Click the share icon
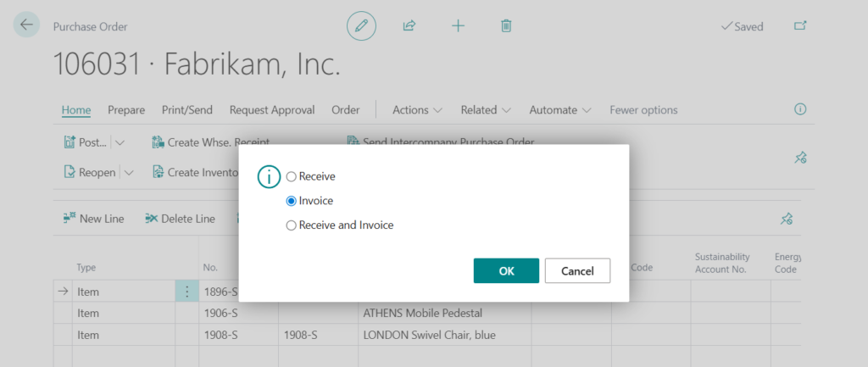 409,26
